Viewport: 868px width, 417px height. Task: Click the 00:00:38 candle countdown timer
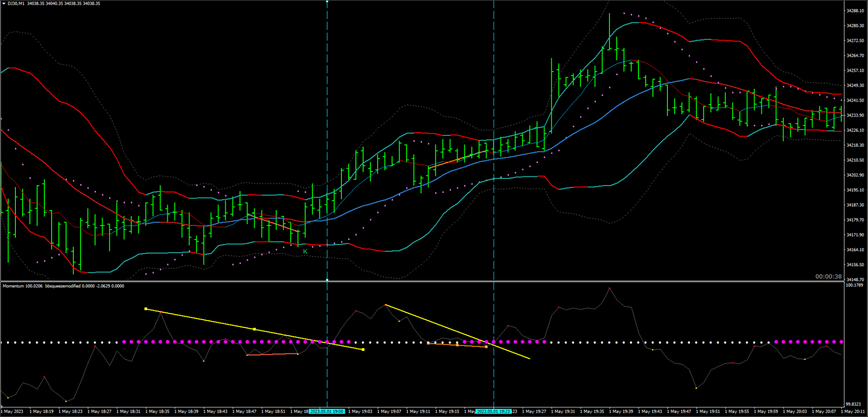828,276
